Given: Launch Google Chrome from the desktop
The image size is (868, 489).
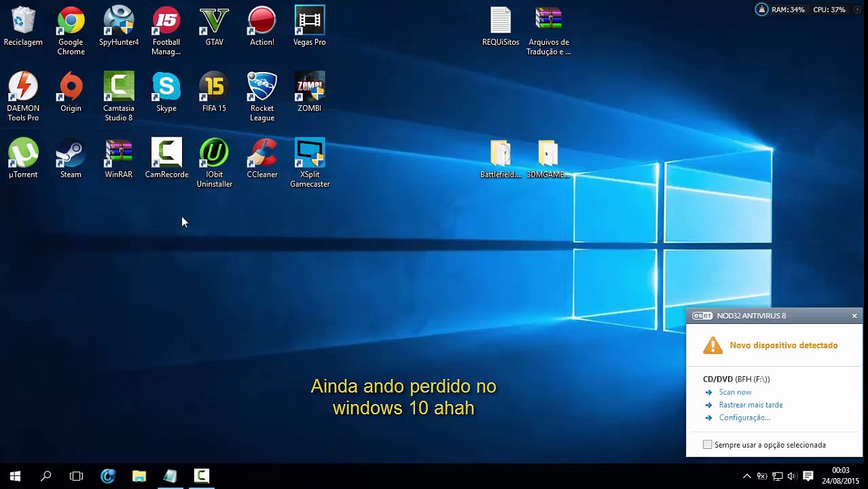Looking at the screenshot, I should coord(71,31).
